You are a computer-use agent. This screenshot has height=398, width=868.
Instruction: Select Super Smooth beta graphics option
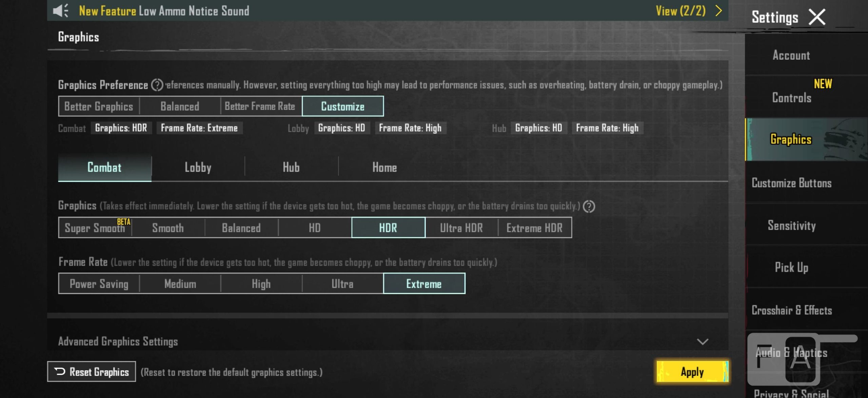95,228
